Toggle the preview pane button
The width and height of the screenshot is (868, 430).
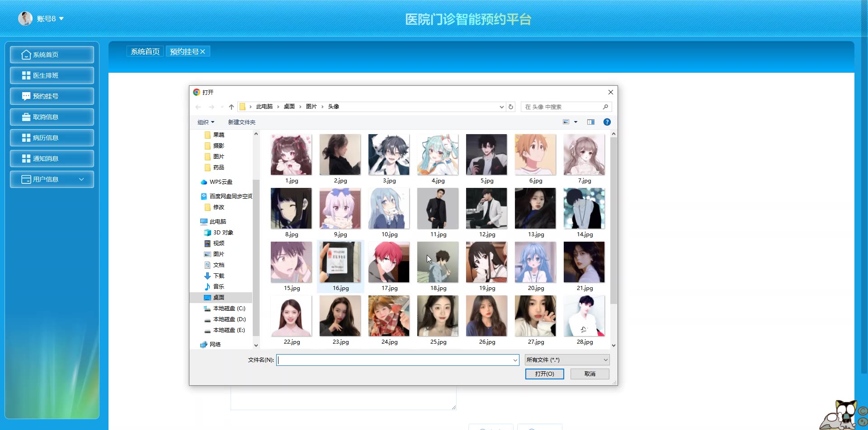(591, 122)
